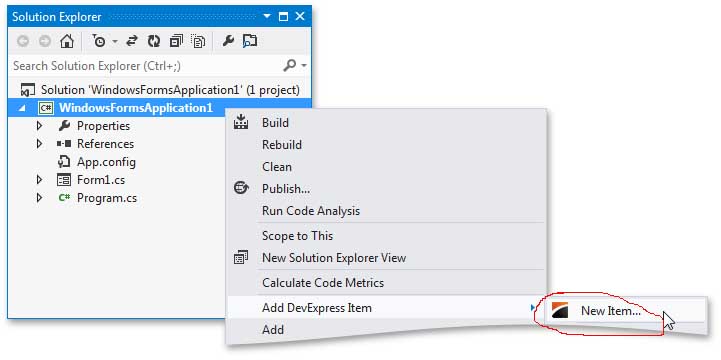Select App.config in the project tree

click(x=106, y=162)
